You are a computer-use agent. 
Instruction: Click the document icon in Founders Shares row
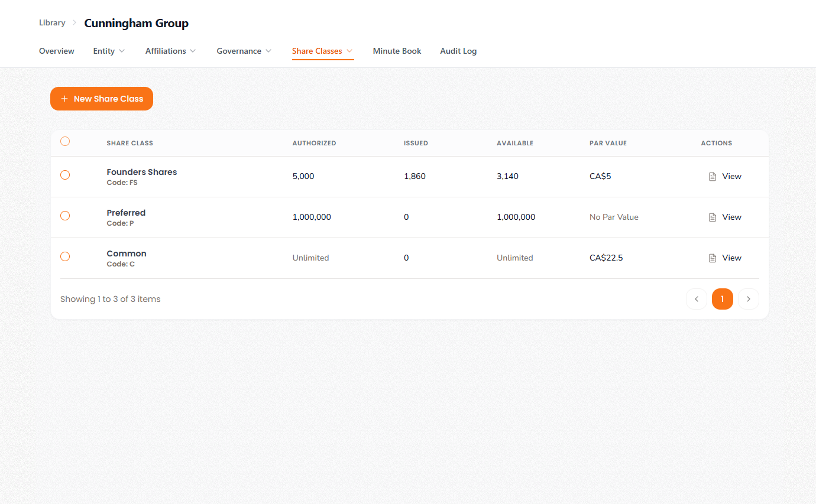pyautogui.click(x=713, y=177)
